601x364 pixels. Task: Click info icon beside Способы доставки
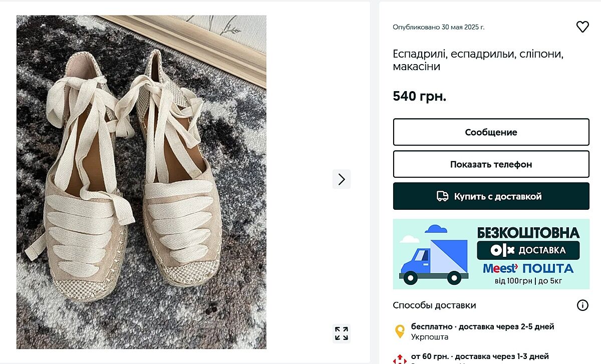[x=582, y=305]
